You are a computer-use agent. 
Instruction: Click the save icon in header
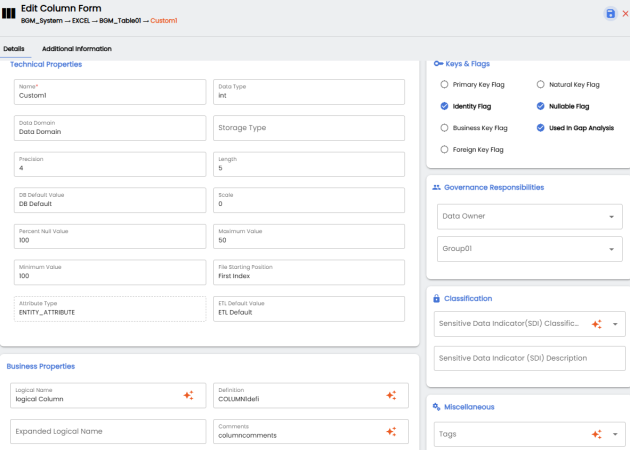610,13
